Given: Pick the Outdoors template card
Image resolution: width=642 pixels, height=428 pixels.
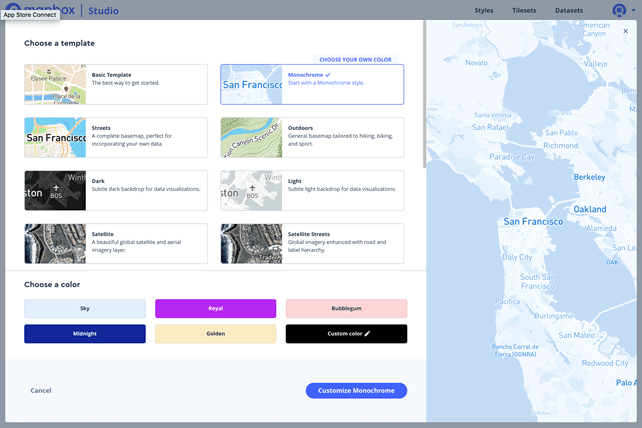Looking at the screenshot, I should click(x=312, y=137).
